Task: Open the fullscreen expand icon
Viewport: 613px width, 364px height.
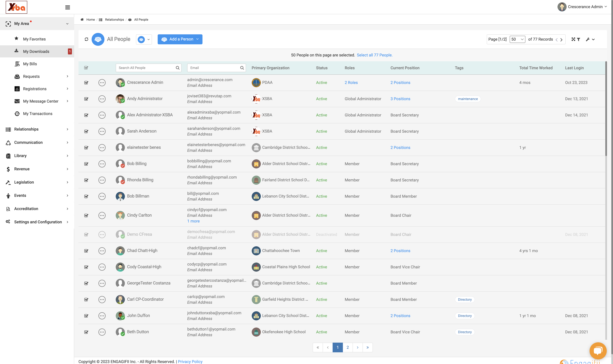Action: pyautogui.click(x=573, y=39)
